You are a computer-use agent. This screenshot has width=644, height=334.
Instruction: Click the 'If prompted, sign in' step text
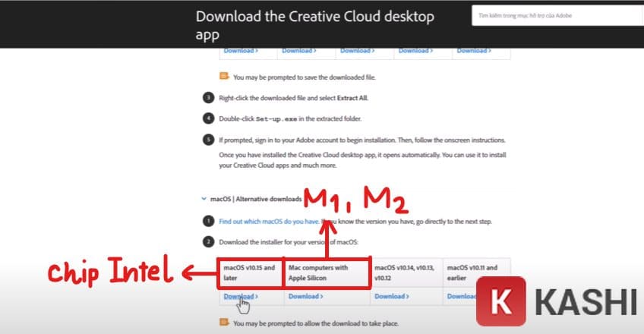[362, 140]
